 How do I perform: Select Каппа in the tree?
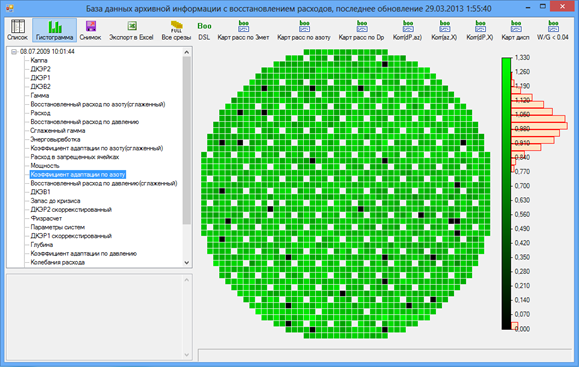coord(39,60)
